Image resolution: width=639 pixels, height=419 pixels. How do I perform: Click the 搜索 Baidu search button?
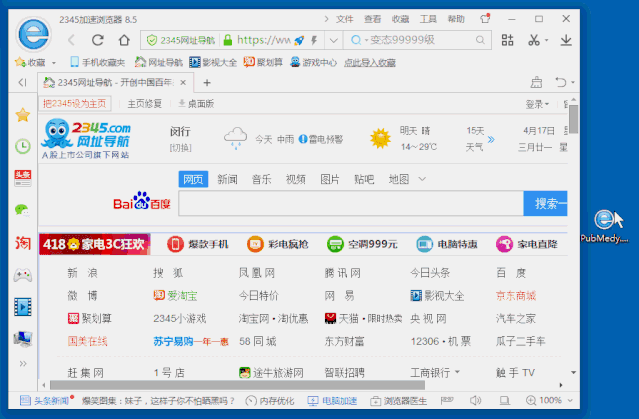tap(545, 203)
